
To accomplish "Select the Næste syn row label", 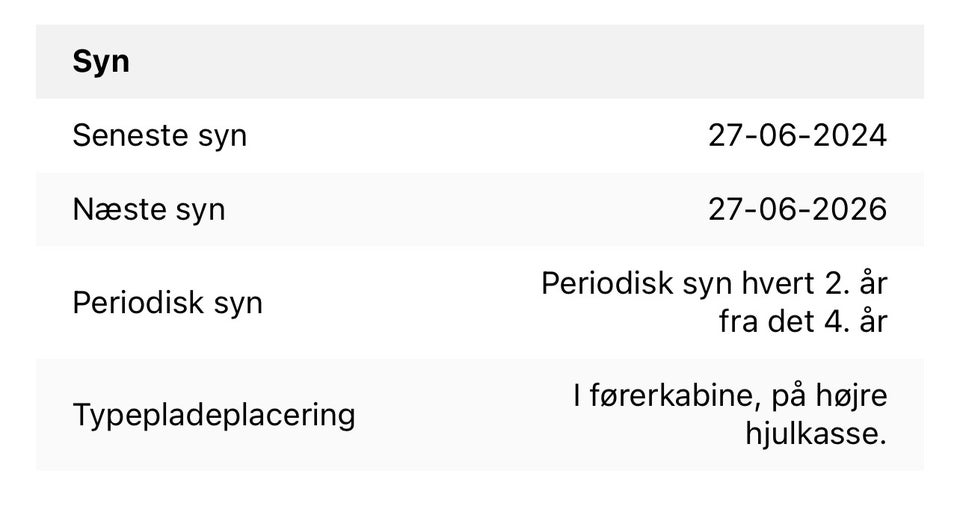I will (x=149, y=209).
